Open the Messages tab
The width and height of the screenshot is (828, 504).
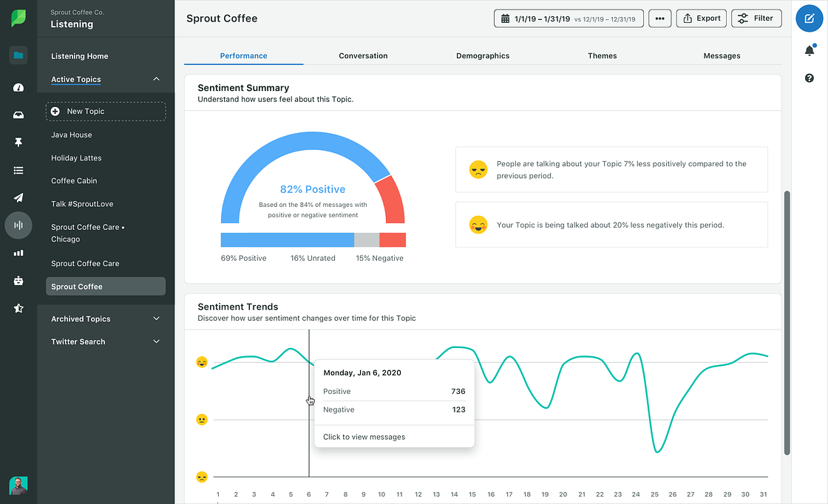[722, 55]
